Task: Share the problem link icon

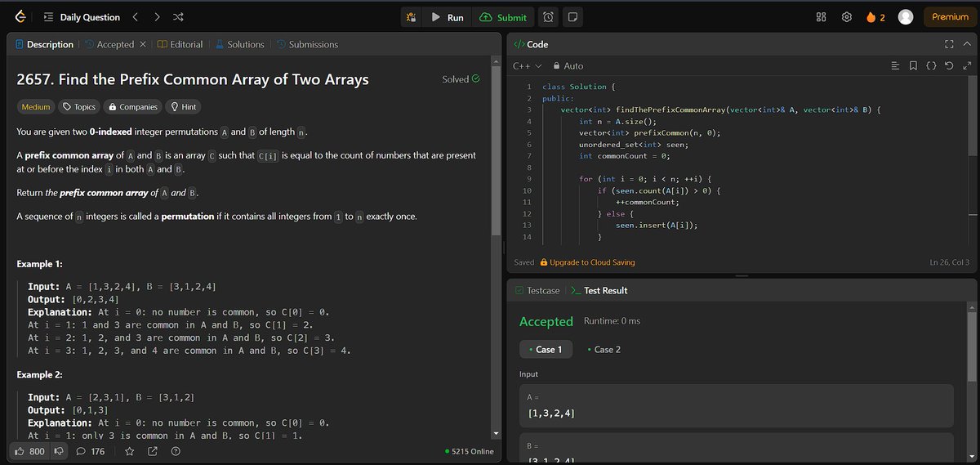Action: pos(153,451)
